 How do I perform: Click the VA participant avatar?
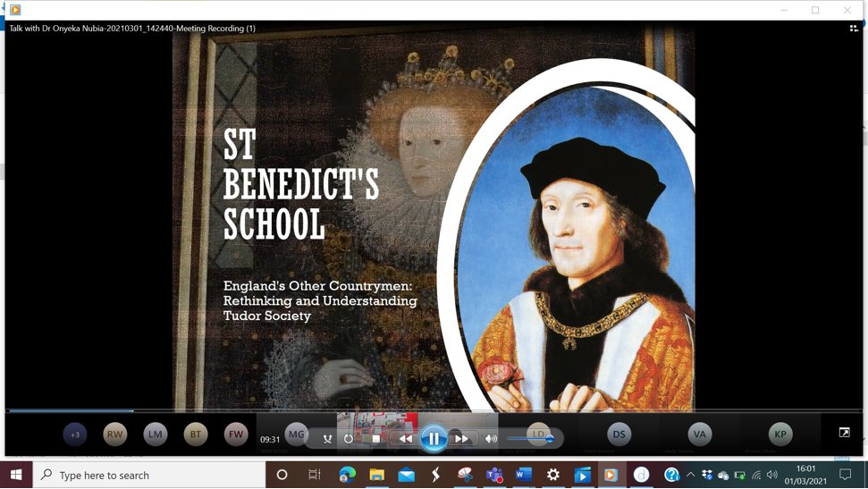(x=700, y=434)
